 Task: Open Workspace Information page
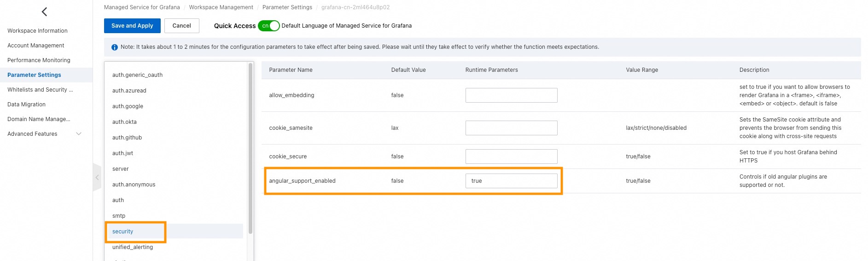tap(37, 31)
